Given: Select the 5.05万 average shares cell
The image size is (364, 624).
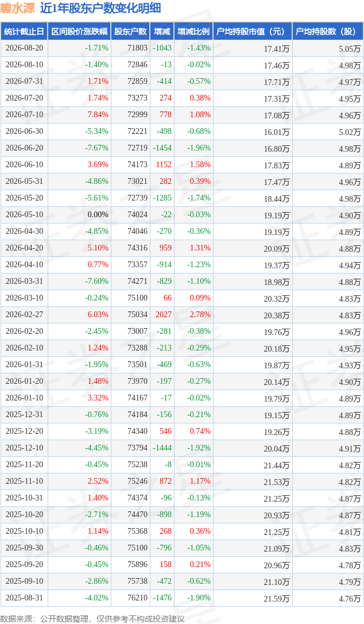Looking at the screenshot, I should [350, 48].
